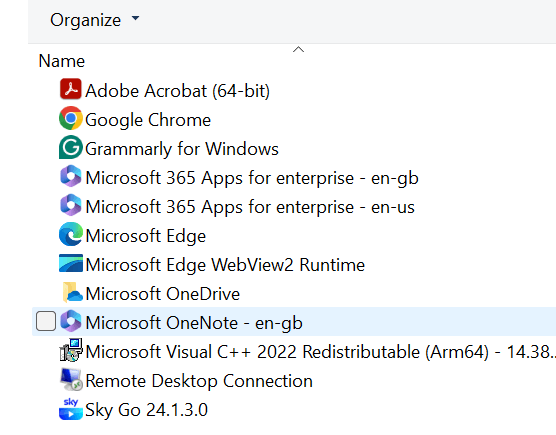Select the Sky Go 24.1.3.0 entry
Image resolution: width=556 pixels, height=435 pixels.
coord(146,410)
